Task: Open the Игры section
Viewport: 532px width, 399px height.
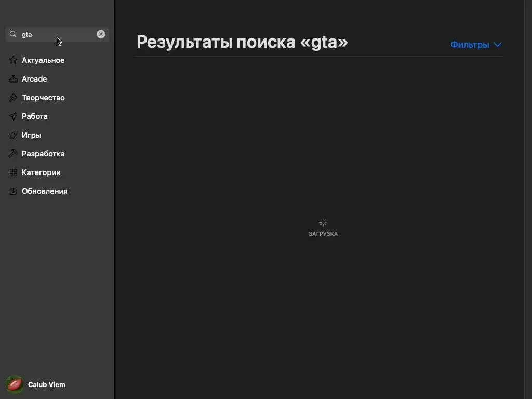Action: coord(32,135)
